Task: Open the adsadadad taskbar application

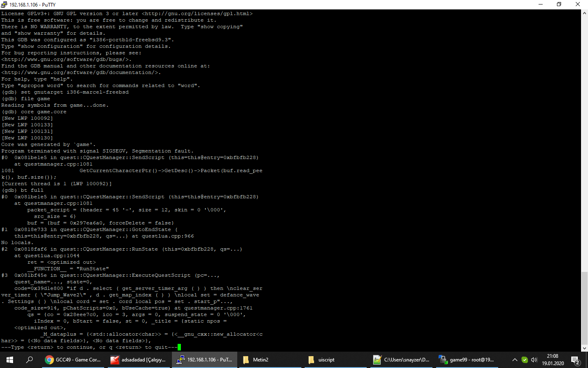Action: pos(139,360)
